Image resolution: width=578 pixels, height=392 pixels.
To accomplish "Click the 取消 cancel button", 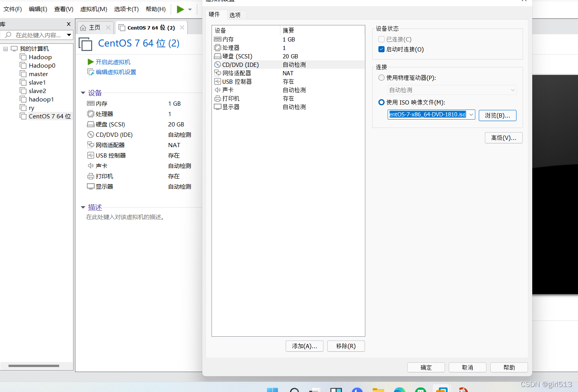I will click(x=468, y=367).
